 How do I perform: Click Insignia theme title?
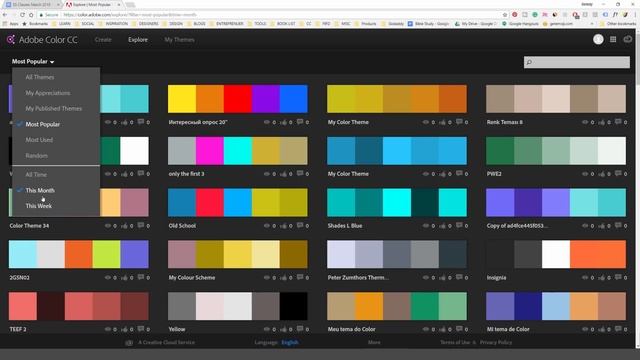click(x=496, y=278)
